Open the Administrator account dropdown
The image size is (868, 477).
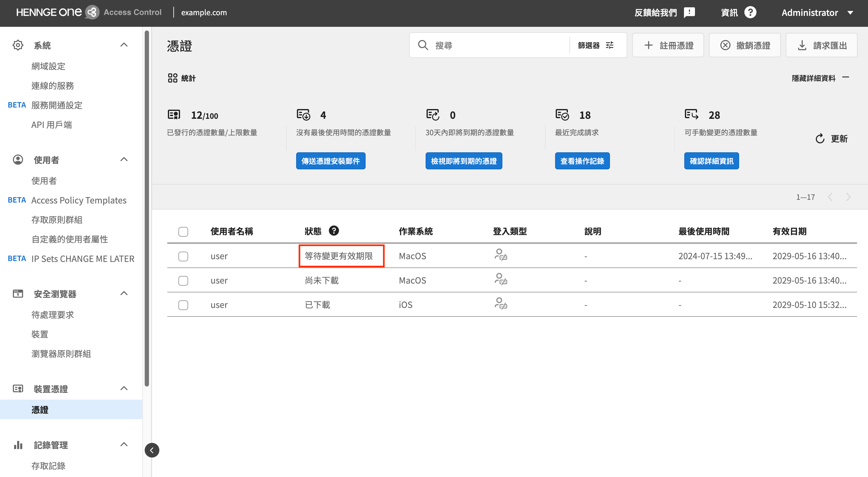pos(817,13)
